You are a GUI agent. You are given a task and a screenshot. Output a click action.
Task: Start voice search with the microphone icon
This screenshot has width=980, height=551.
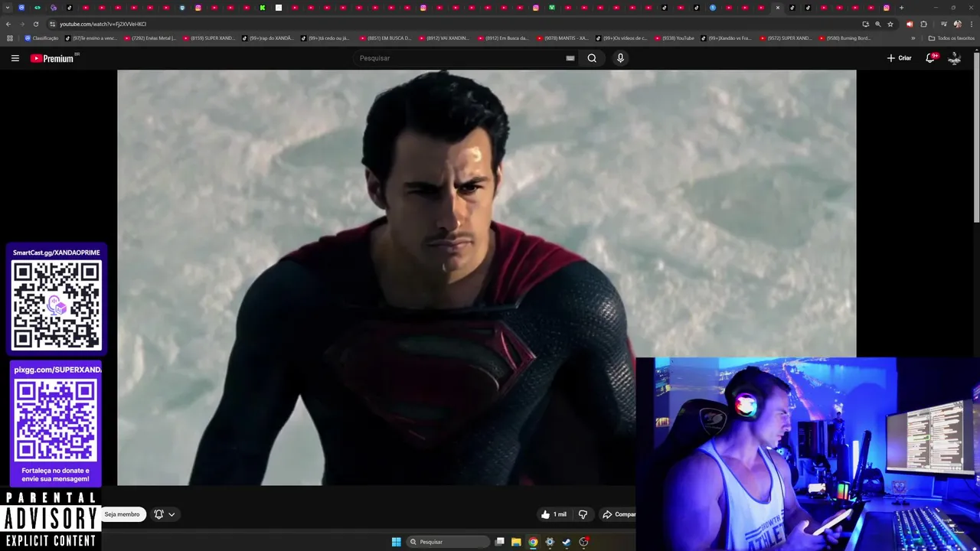point(620,58)
